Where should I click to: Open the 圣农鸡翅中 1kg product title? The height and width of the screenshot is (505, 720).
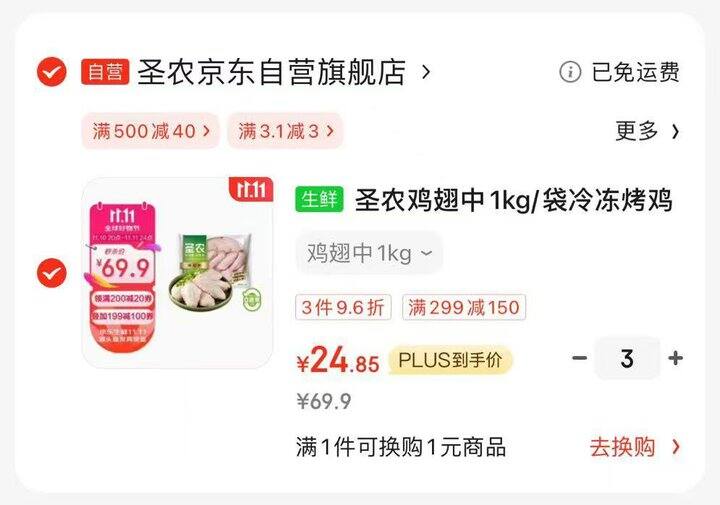click(513, 200)
